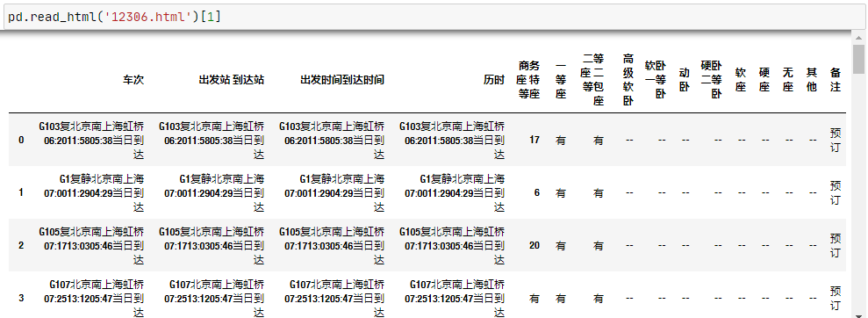Click 有 under 一等座 in G103 row
868x318 pixels.
561,141
